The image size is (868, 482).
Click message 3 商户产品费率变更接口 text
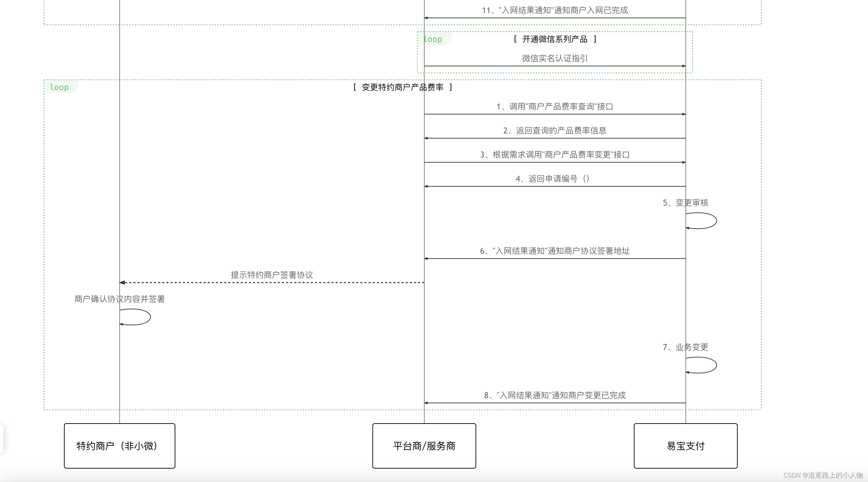[x=554, y=155]
